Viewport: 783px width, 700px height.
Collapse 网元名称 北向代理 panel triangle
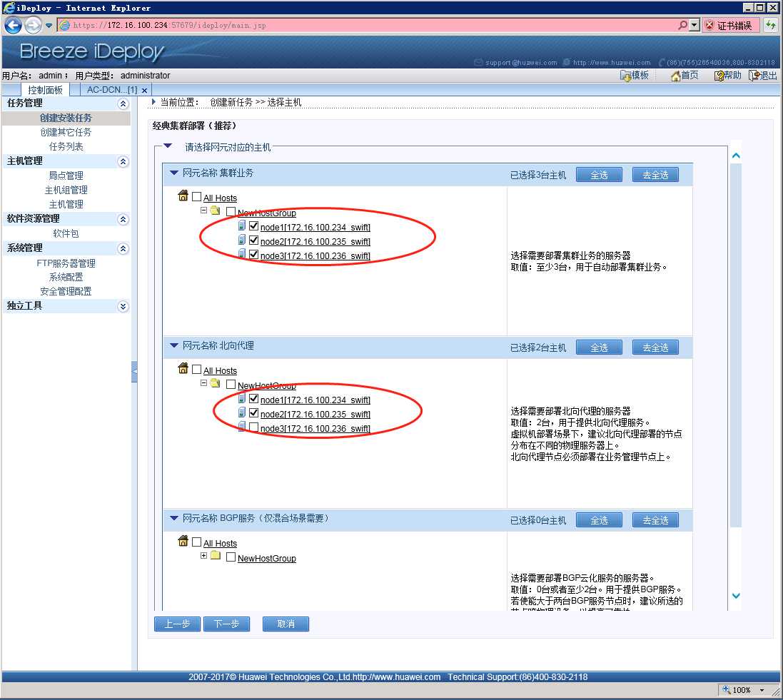pos(173,345)
